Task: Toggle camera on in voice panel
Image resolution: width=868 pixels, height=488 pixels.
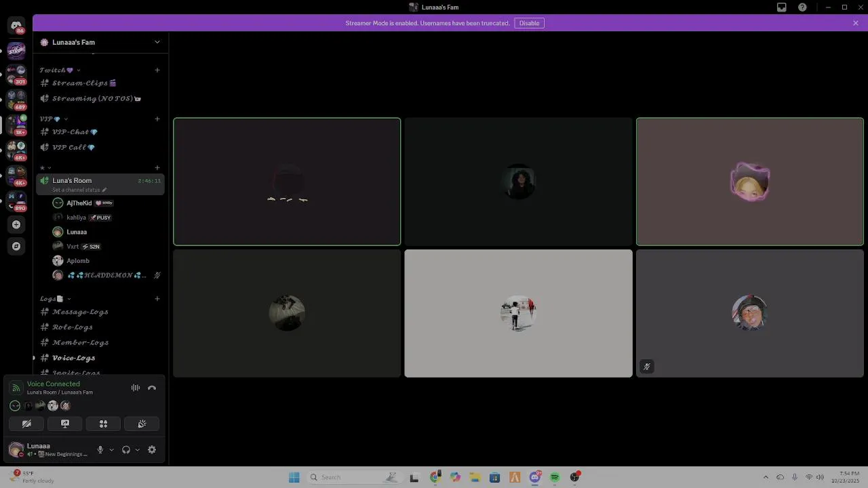Action: (x=26, y=424)
